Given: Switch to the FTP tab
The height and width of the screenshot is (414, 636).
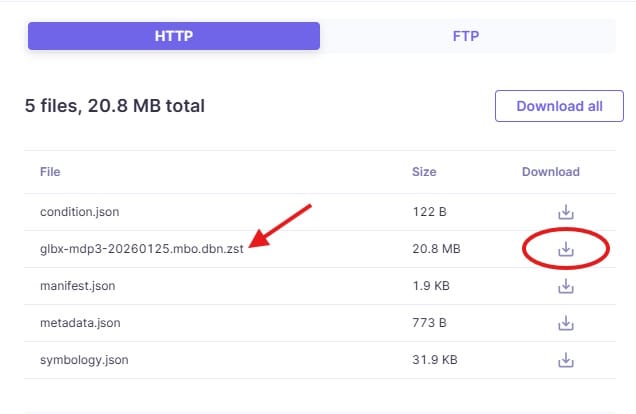Looking at the screenshot, I should pos(466,37).
